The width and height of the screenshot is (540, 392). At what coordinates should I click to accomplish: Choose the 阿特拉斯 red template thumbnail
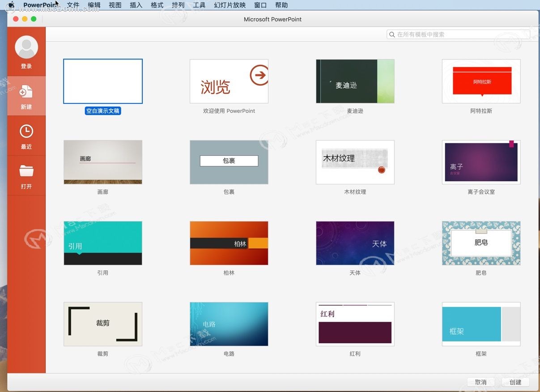(x=481, y=81)
